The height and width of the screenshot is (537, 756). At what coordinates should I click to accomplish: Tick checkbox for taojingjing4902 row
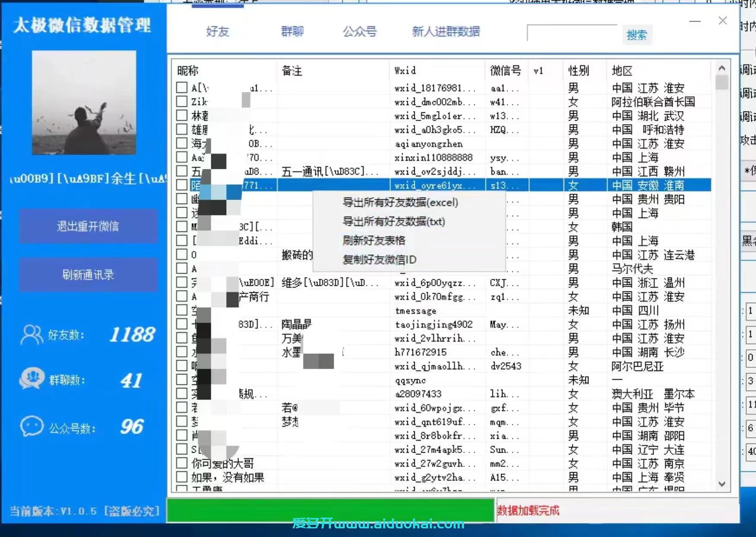[182, 324]
